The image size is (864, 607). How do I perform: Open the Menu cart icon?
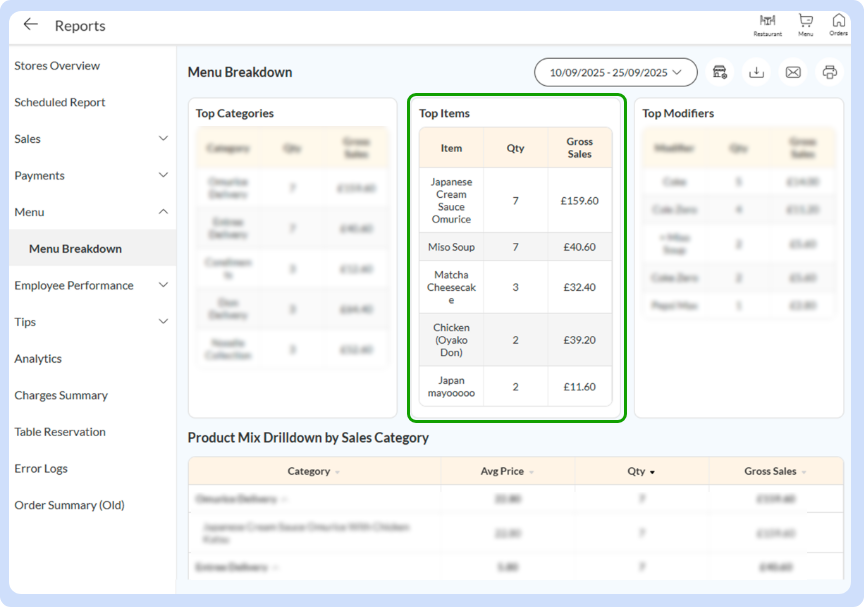click(x=805, y=24)
